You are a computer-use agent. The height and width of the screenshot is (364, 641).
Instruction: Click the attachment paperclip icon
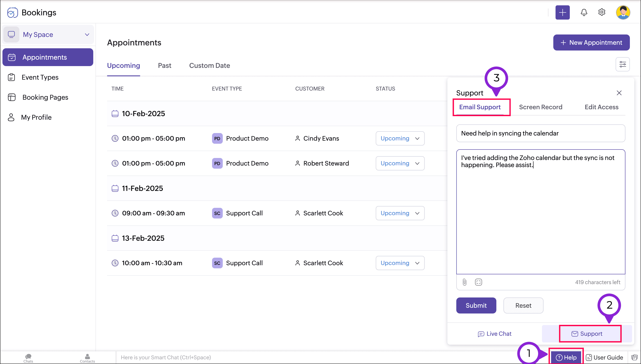(x=464, y=282)
